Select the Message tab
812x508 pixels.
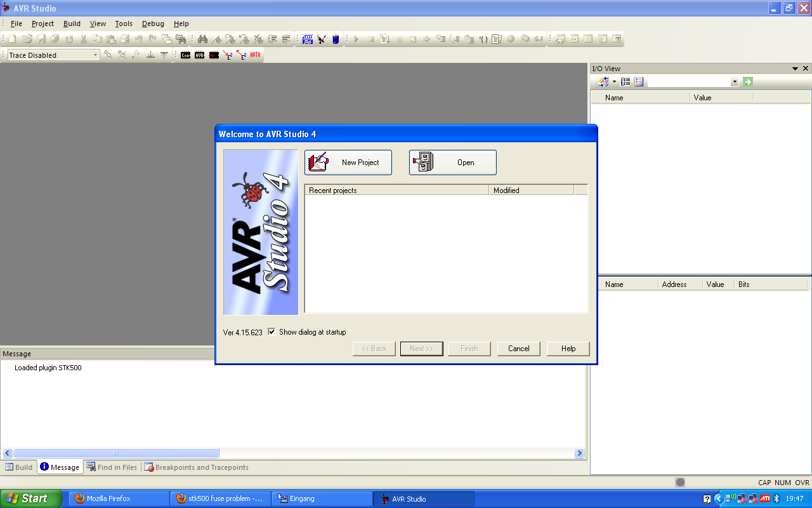[x=60, y=467]
